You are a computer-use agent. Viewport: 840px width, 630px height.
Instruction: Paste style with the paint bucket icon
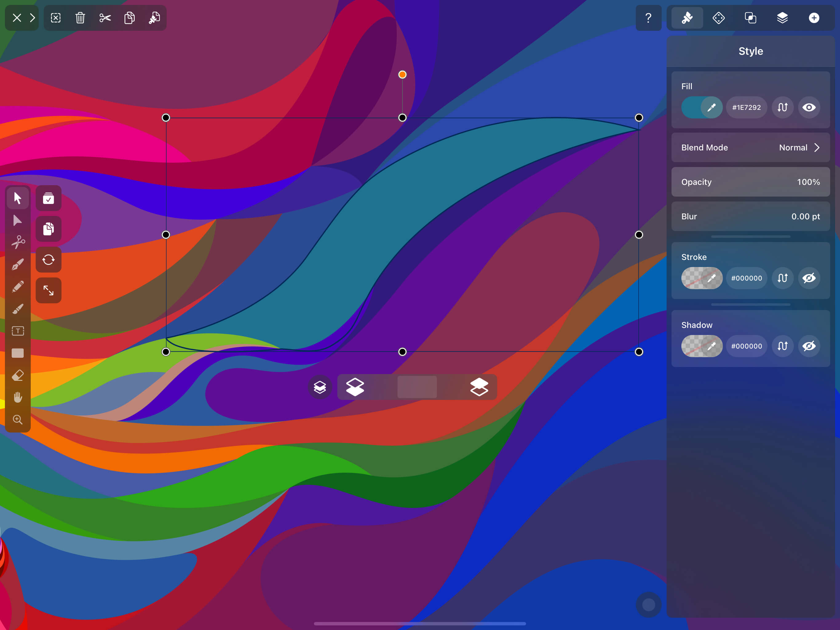tap(154, 18)
